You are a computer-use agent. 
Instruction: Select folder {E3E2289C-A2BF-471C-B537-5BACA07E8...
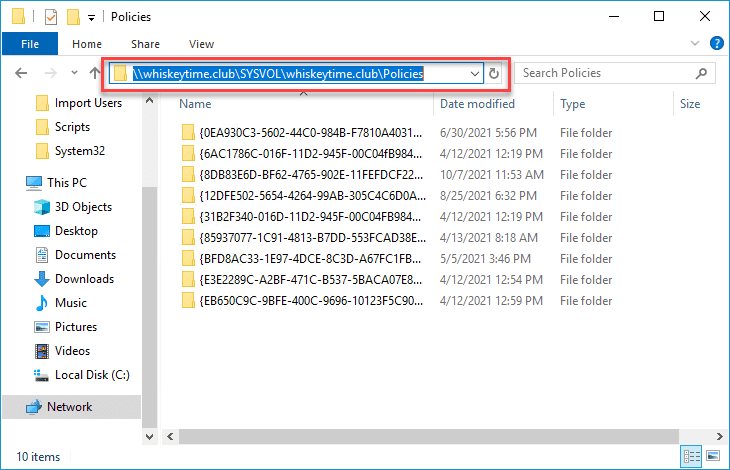[311, 280]
